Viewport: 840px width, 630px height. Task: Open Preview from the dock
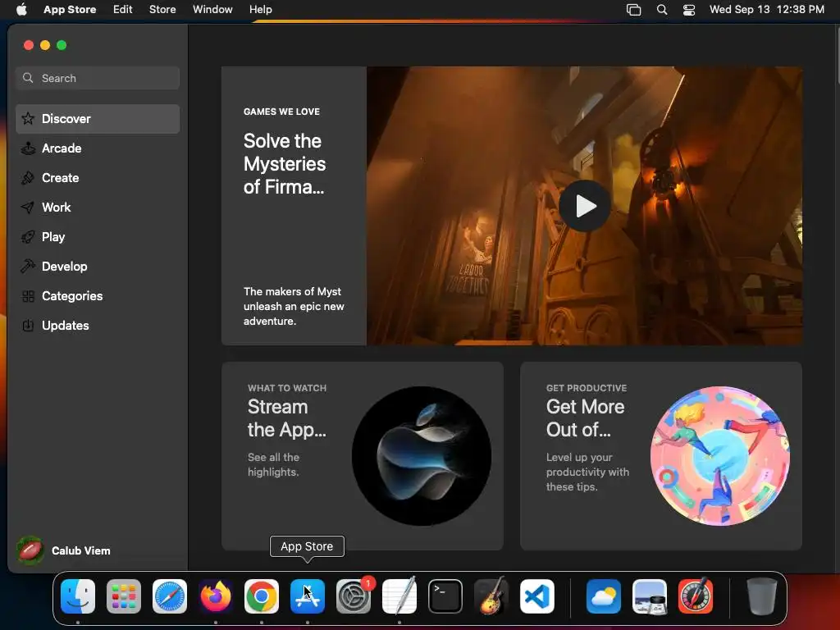click(650, 596)
